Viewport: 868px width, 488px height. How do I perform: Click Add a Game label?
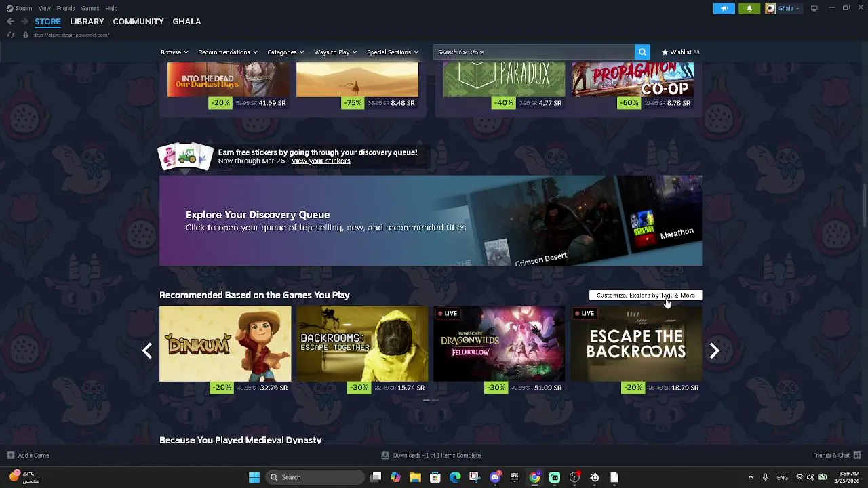33,455
